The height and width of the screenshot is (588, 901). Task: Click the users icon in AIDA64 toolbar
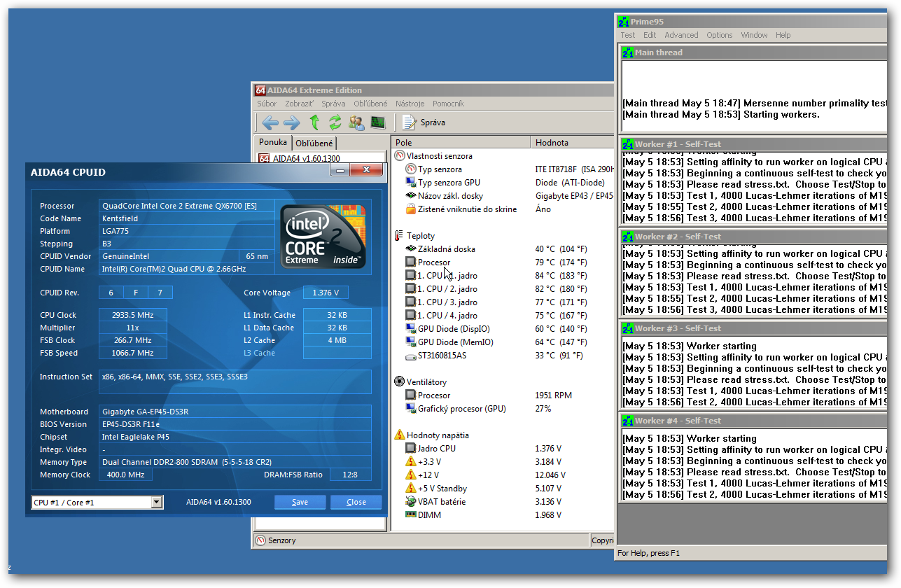(356, 122)
